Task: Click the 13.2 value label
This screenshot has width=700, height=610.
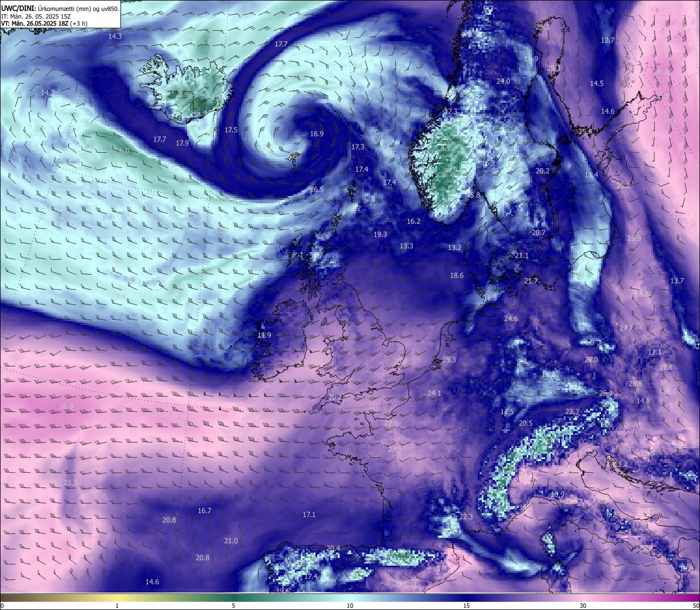Action: (454, 247)
